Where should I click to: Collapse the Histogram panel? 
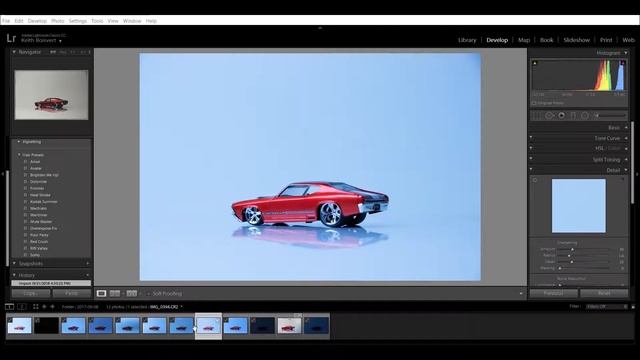[626, 53]
